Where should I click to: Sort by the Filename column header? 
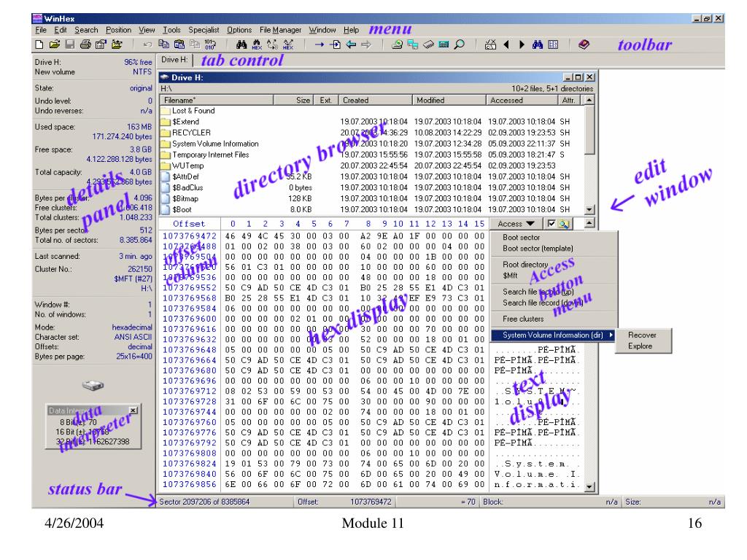click(x=216, y=100)
